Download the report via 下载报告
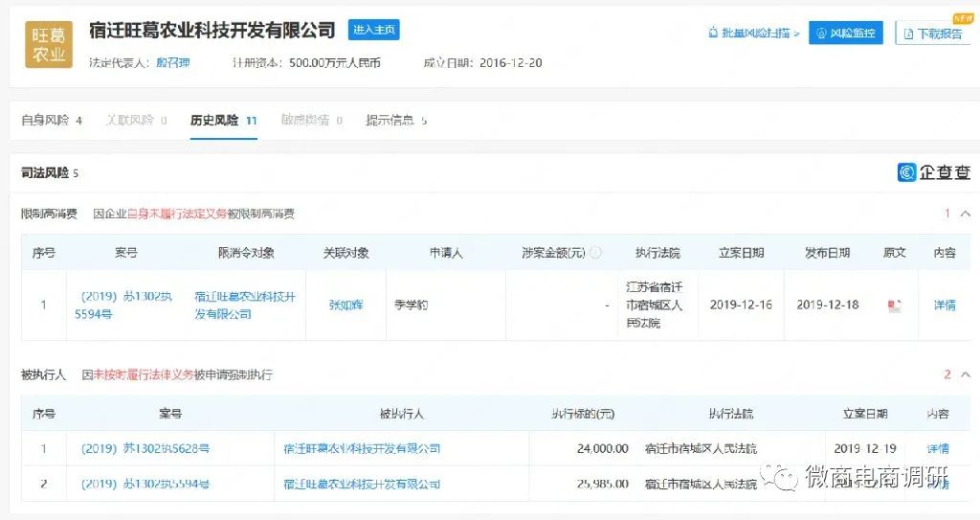 point(932,34)
